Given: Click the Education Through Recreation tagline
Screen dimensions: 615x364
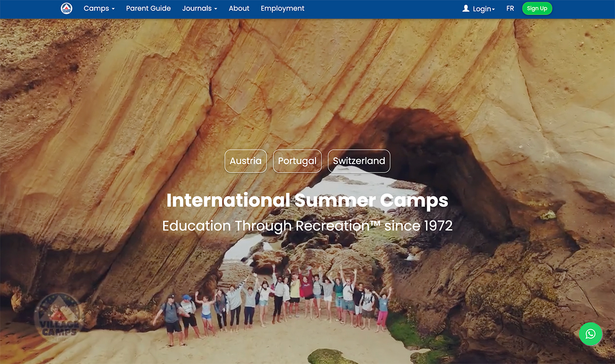Looking at the screenshot, I should [307, 225].
